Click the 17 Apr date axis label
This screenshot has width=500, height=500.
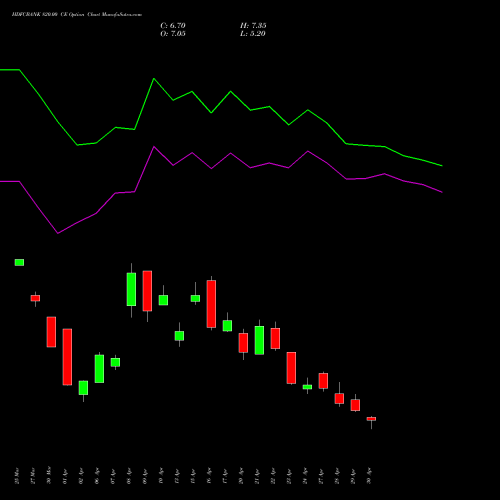225,477
